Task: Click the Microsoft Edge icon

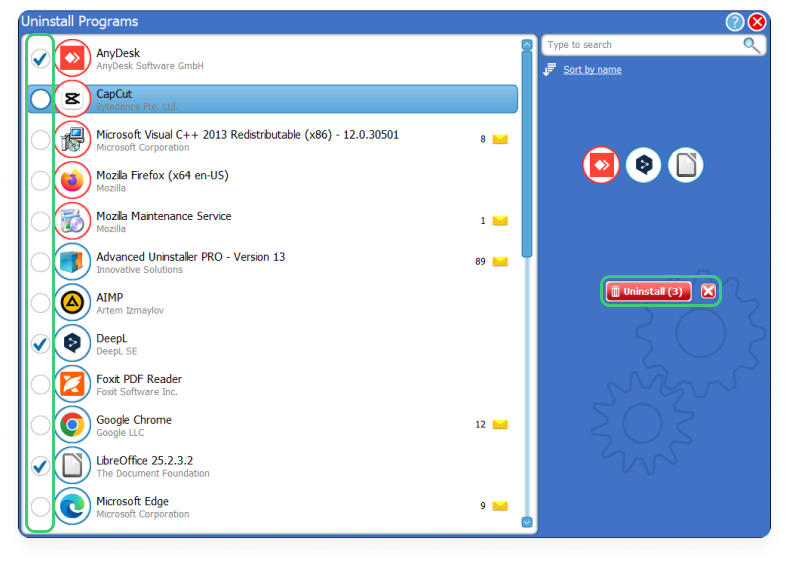Action: coord(72,507)
